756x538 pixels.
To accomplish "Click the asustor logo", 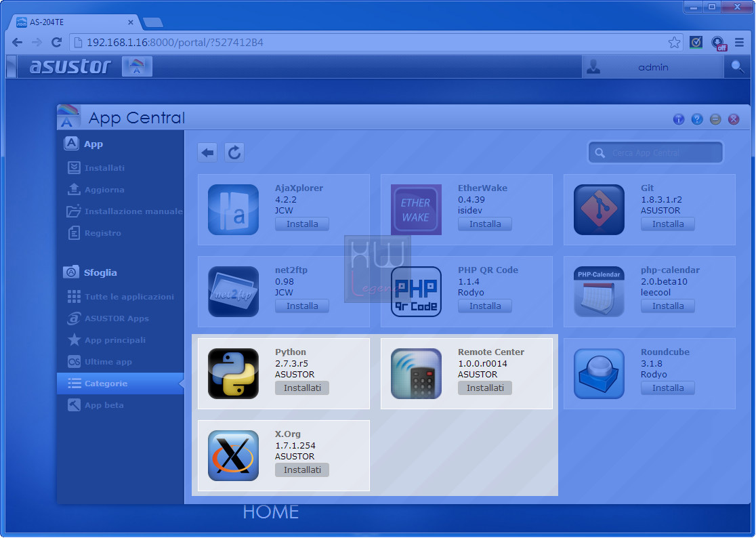I will pos(70,66).
